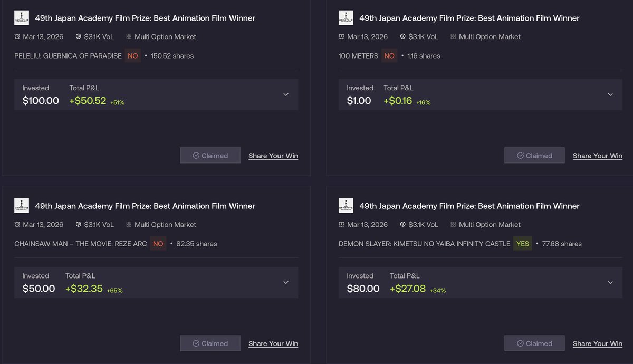Image resolution: width=633 pixels, height=364 pixels.
Task: Click the NO badge next to Chainsaw Man Reze Arc
Action: (x=158, y=244)
